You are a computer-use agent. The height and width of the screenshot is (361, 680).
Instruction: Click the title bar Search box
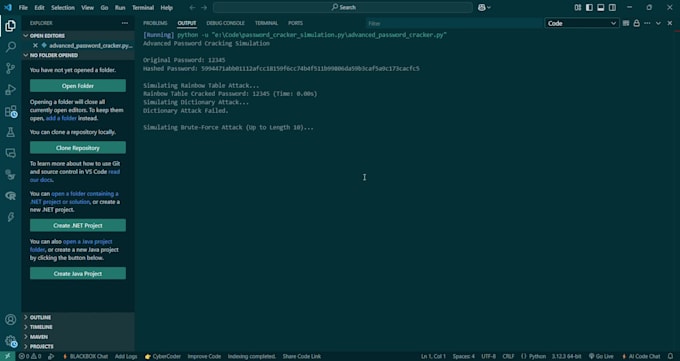pos(343,7)
